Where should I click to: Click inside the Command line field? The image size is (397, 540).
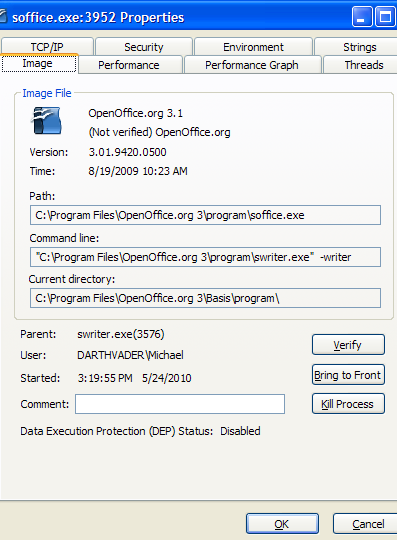tap(205, 257)
